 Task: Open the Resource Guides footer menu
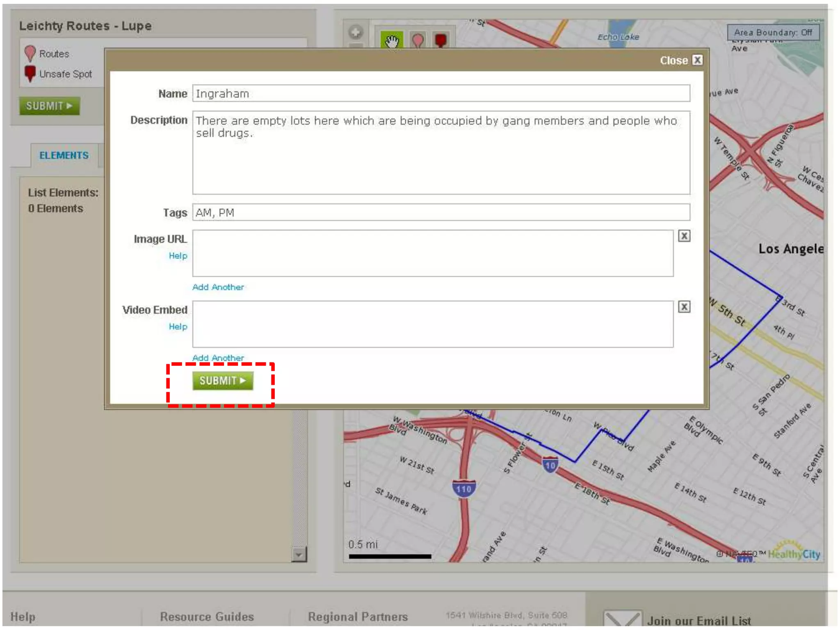pyautogui.click(x=207, y=616)
